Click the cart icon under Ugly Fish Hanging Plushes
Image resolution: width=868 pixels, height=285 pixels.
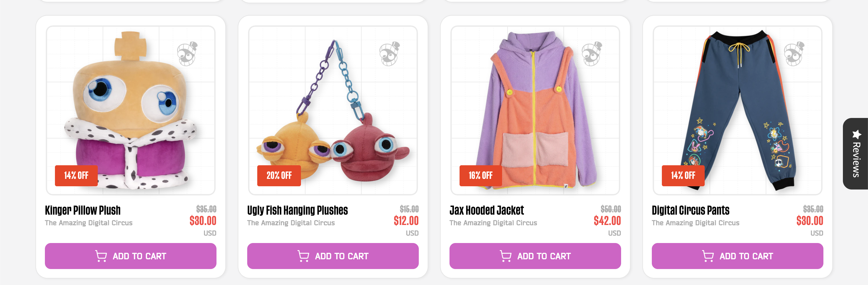pos(303,256)
